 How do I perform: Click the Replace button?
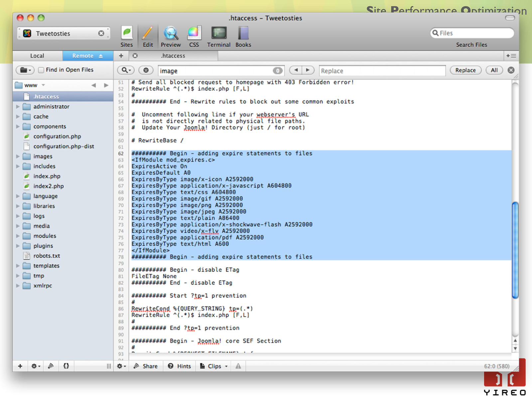(x=465, y=70)
